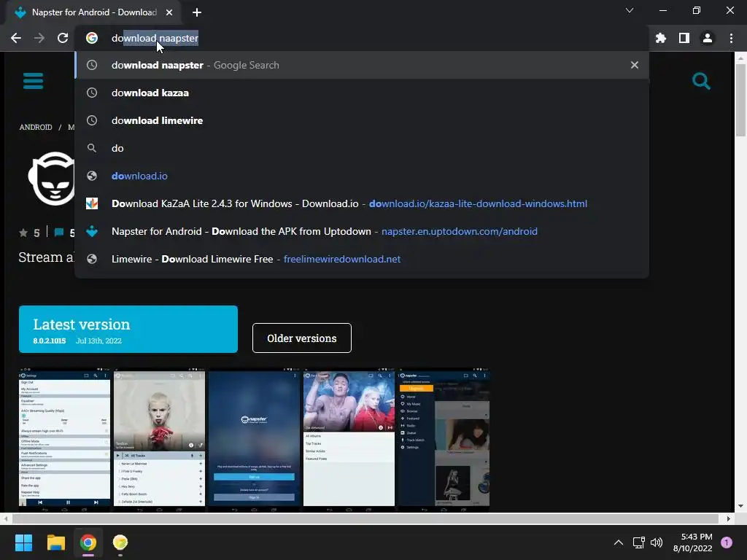This screenshot has width=747, height=560.
Task: Open the yellow-green ball taskbar app
Action: (x=120, y=542)
